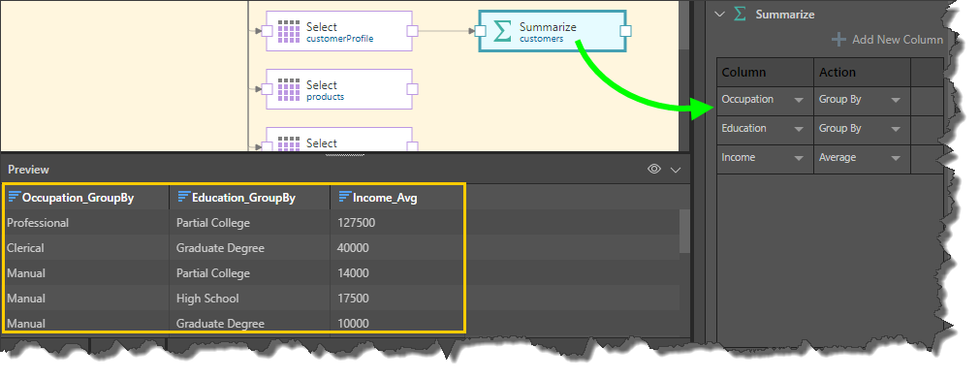Click the Education_GroupBy column sort icon

[x=183, y=198]
